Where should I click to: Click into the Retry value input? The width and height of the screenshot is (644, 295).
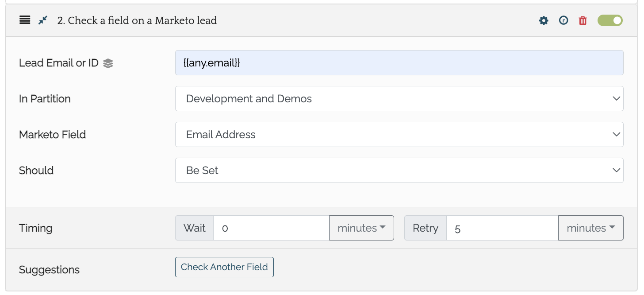coord(502,228)
